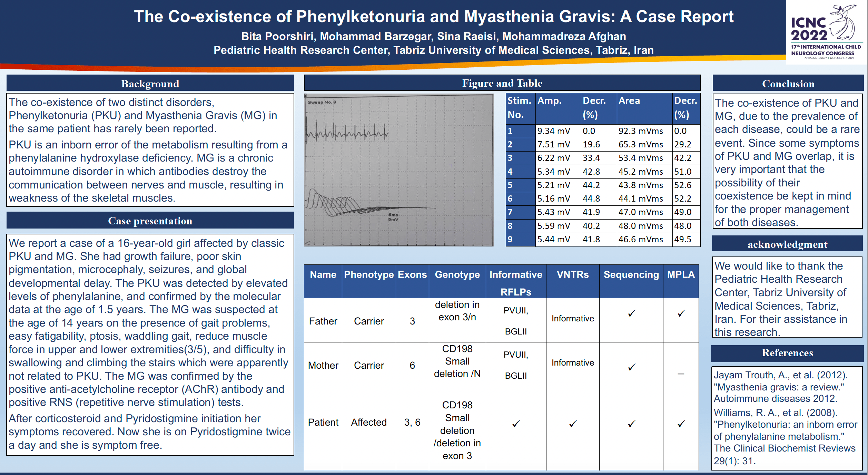Click the Phenotype column header
The image size is (868, 475).
click(x=369, y=281)
